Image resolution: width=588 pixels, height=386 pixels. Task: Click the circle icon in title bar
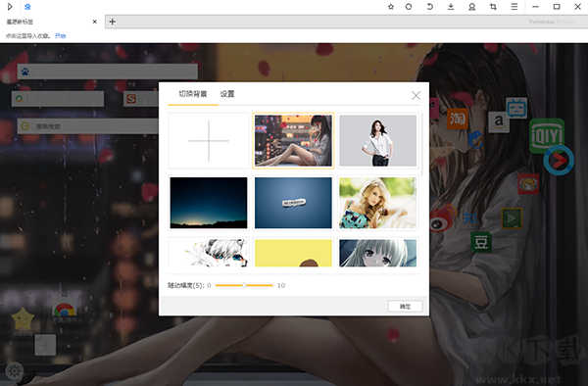pos(409,7)
